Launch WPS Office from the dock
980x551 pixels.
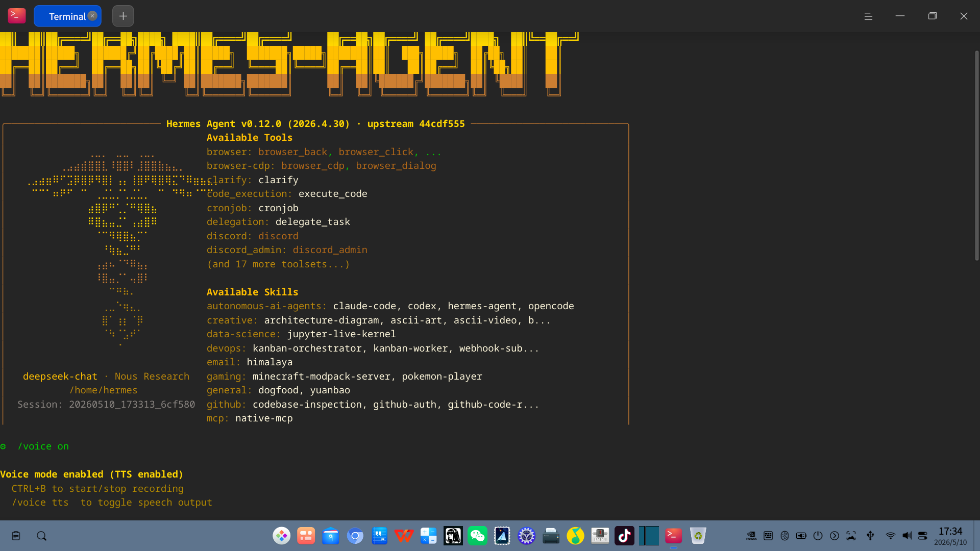[404, 536]
